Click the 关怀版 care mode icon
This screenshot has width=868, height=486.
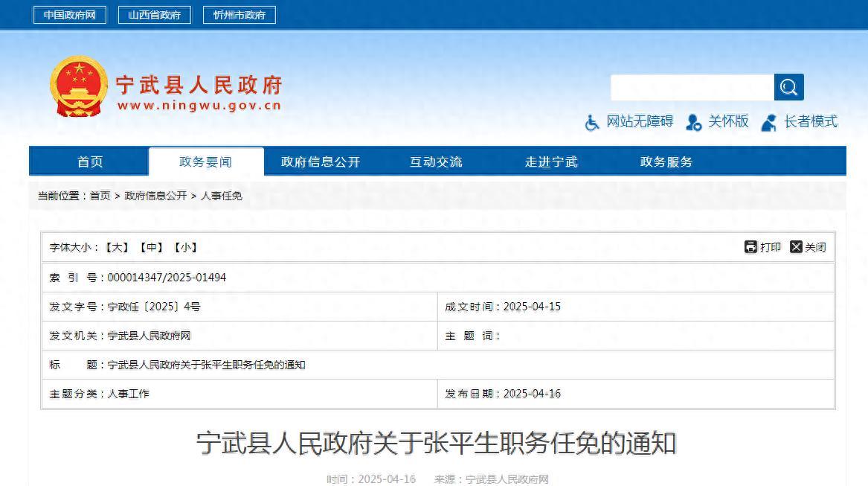click(693, 123)
